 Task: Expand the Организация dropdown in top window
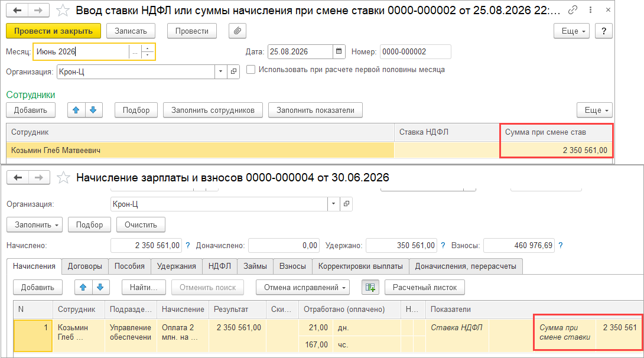pos(221,71)
